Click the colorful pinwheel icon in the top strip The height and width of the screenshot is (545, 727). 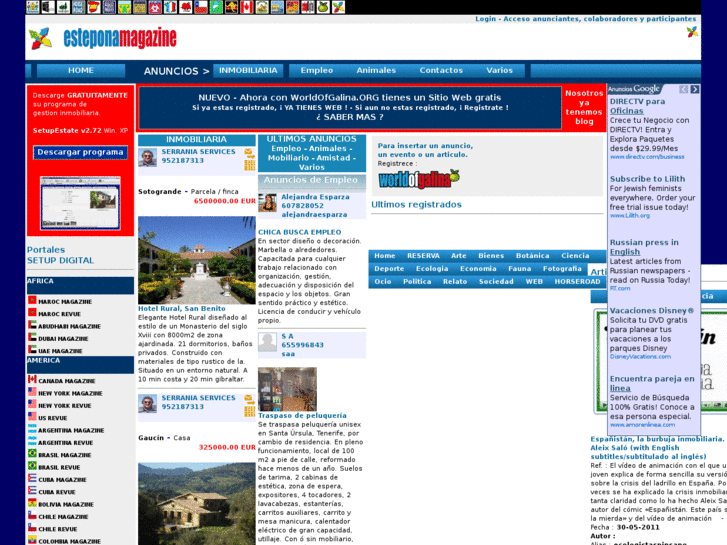click(338, 7)
